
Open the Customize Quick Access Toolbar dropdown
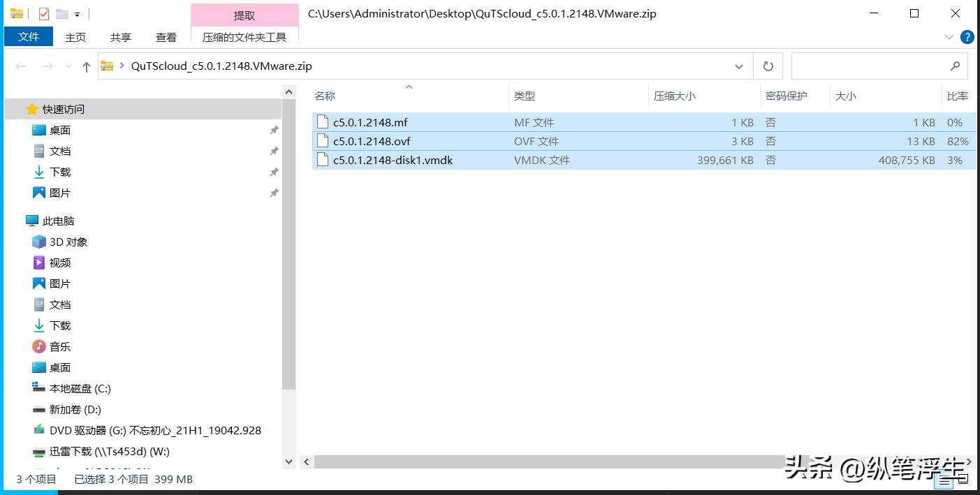[x=77, y=14]
